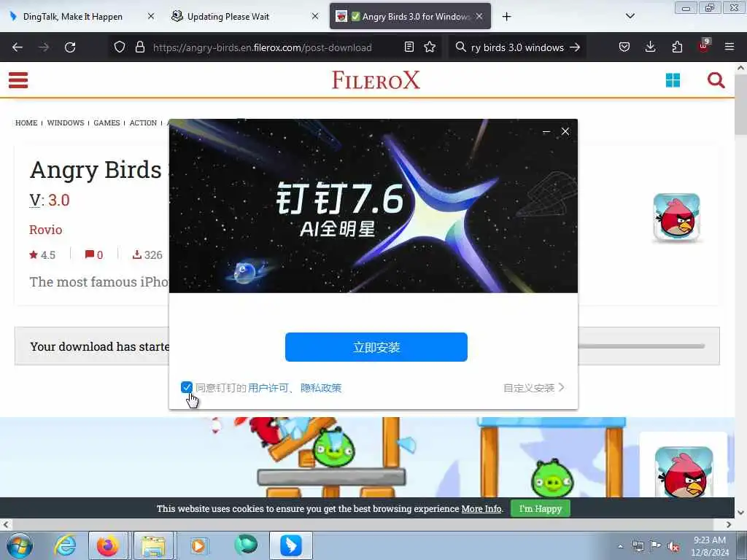Image resolution: width=747 pixels, height=560 pixels.
Task: Open the Windows Start button
Action: 20,545
